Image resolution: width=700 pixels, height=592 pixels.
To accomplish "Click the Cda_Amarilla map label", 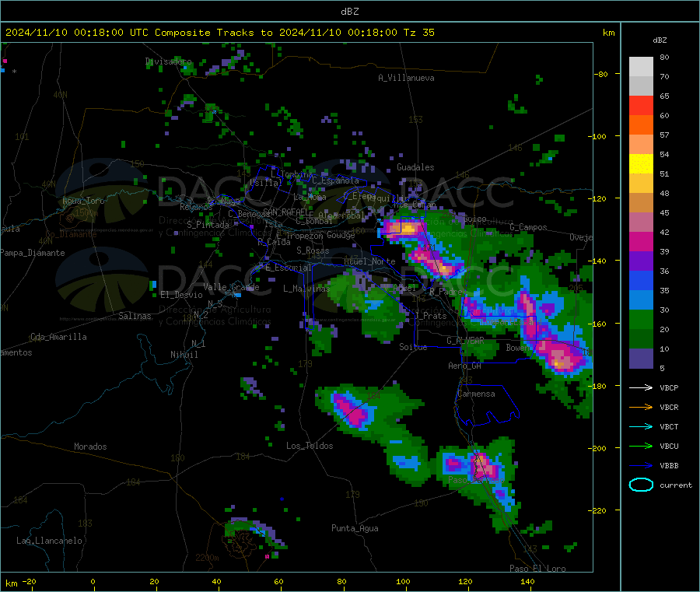I will (58, 337).
